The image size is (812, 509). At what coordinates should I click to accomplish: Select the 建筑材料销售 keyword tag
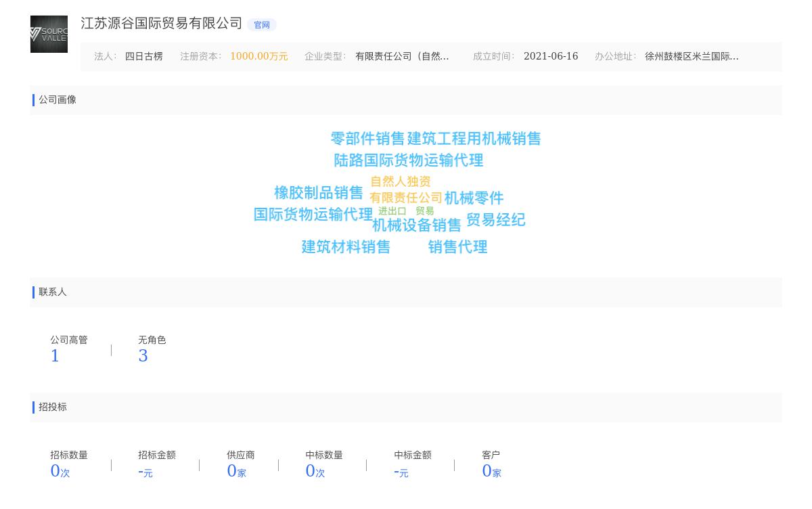click(x=346, y=247)
